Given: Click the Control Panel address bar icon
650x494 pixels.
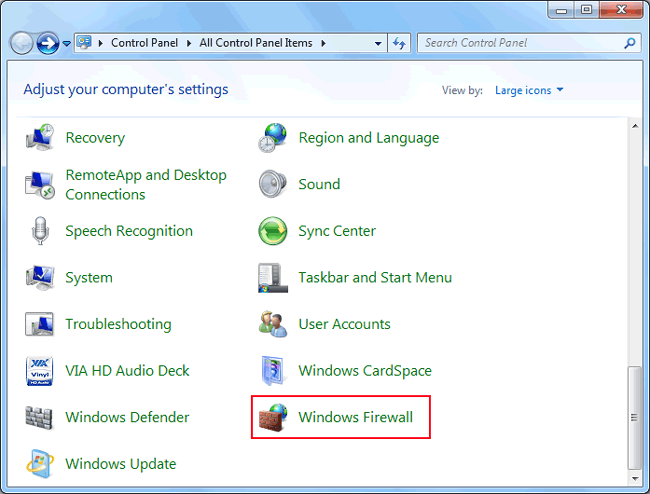Looking at the screenshot, I should click(x=84, y=43).
